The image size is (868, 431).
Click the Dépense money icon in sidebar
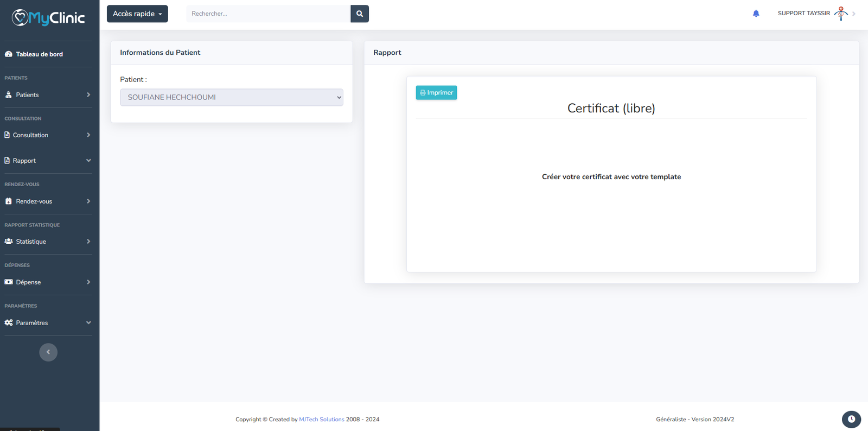click(9, 282)
